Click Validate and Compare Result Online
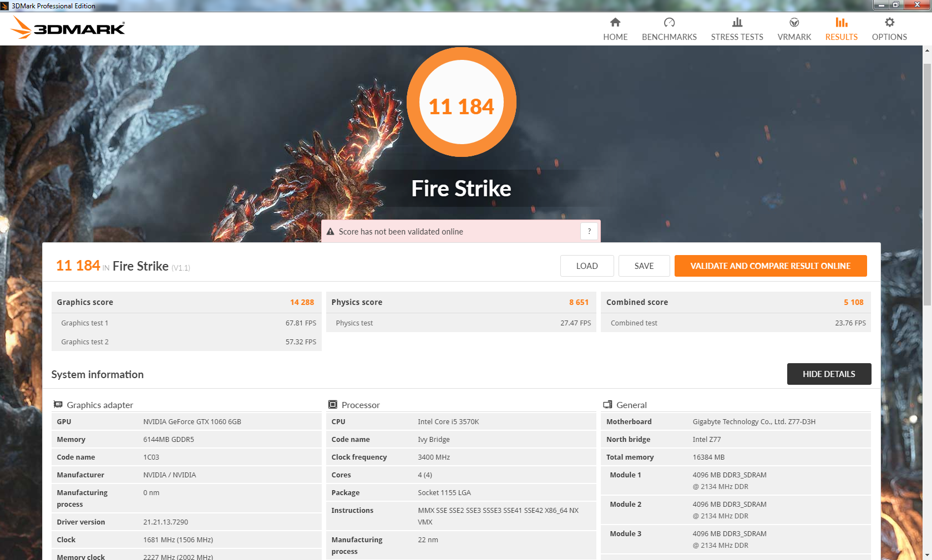The height and width of the screenshot is (560, 932). click(771, 266)
